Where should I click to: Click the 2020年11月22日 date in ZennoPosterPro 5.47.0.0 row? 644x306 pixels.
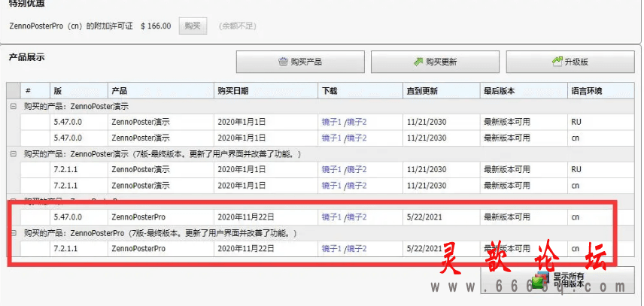pyautogui.click(x=245, y=217)
